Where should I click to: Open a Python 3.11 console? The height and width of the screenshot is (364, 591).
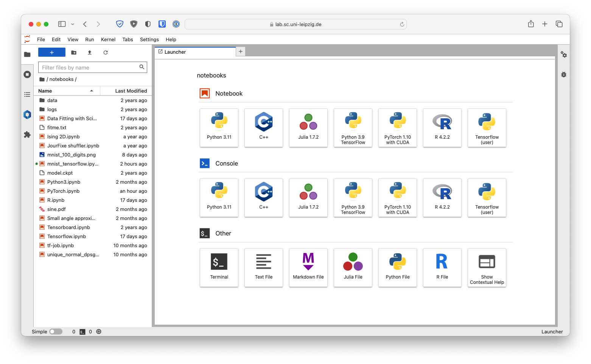219,198
